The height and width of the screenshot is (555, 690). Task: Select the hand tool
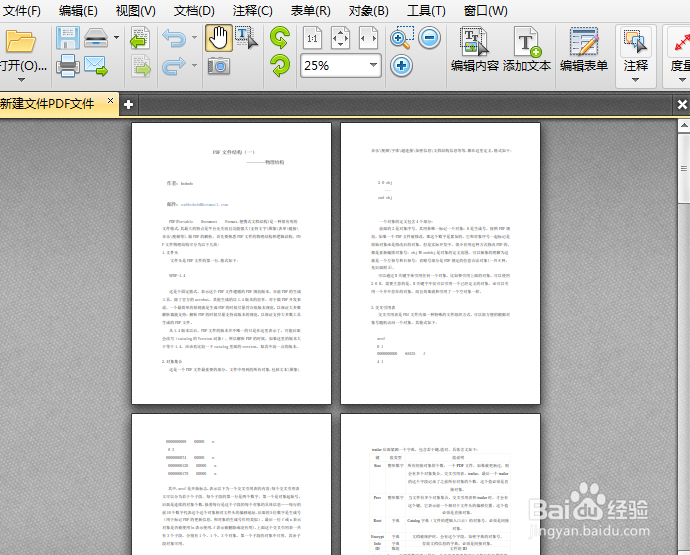pos(219,38)
